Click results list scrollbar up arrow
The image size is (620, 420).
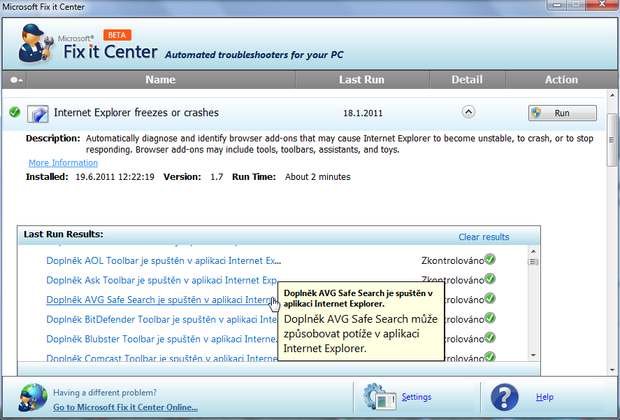tap(533, 251)
